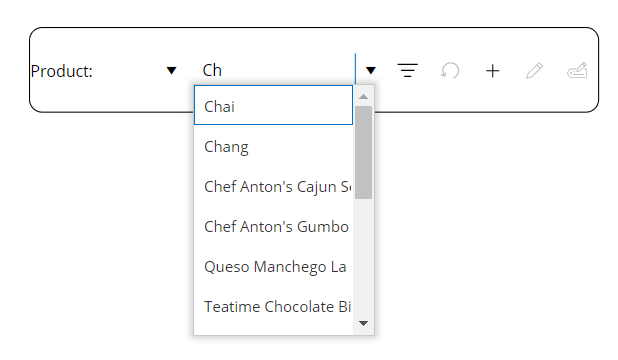Choose Queso Manchego La Pastora item
Screen dimensions: 618x360
point(274,267)
